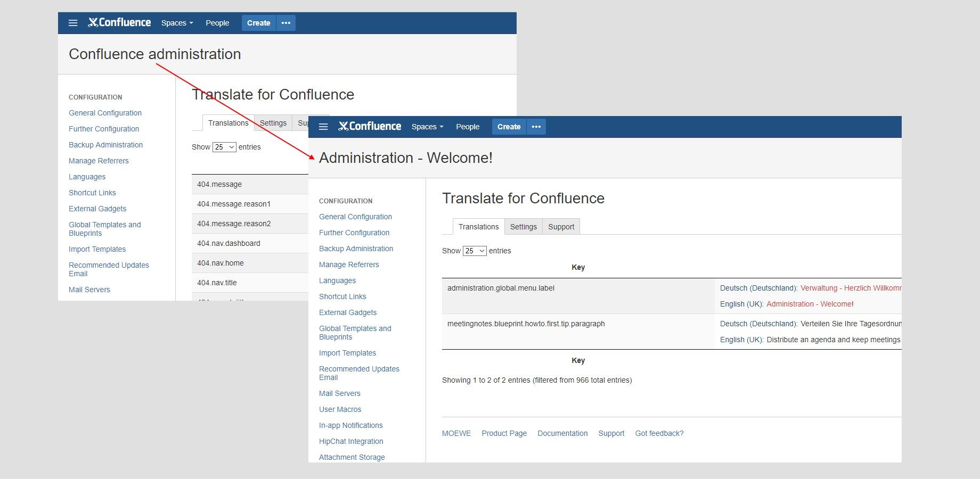Click Create button in back window
This screenshot has width=980, height=479.
(x=259, y=23)
